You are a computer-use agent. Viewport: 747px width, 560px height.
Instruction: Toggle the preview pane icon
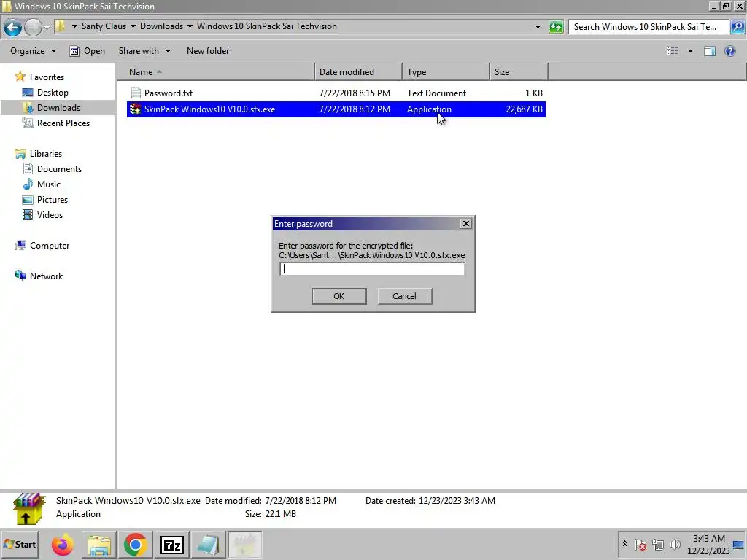coord(709,51)
